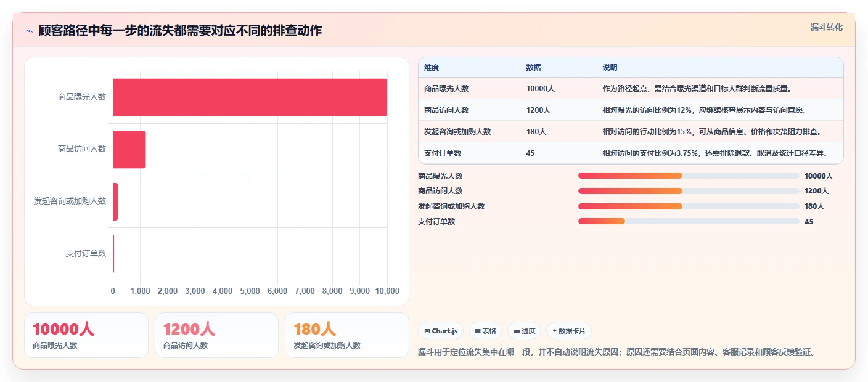Viewport: 868px width, 382px height.
Task: Click the 1,000 x-axis tick label
Action: point(140,291)
